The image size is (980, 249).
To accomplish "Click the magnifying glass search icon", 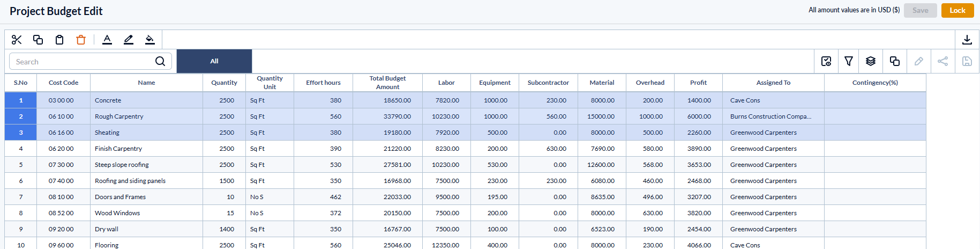I will pos(160,61).
